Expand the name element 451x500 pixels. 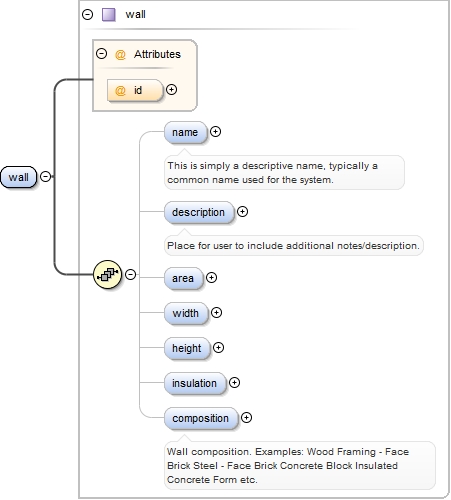click(x=215, y=132)
